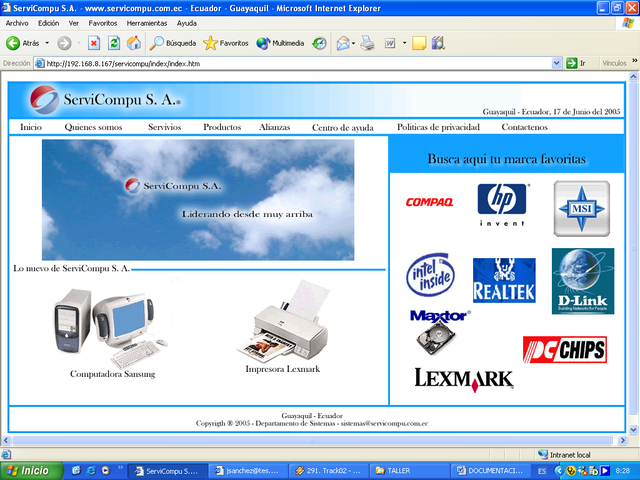This screenshot has width=640, height=480.
Task: Click the ServiCompu S. A. header logo
Action: pyautogui.click(x=104, y=100)
